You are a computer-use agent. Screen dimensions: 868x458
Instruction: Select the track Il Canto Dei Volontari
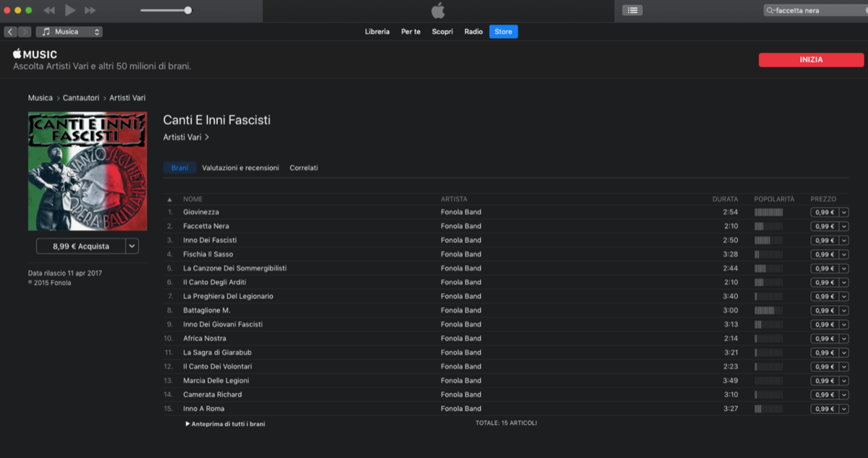pos(219,367)
